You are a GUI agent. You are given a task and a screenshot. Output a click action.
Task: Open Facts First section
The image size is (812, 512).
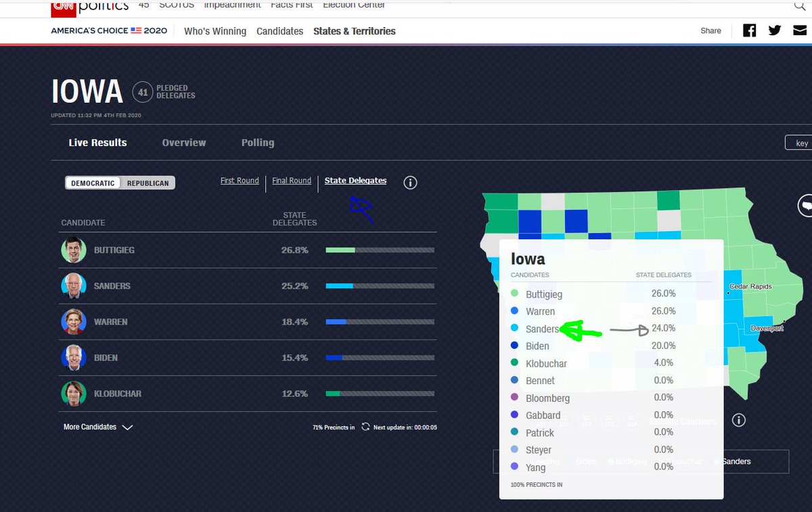(x=292, y=5)
